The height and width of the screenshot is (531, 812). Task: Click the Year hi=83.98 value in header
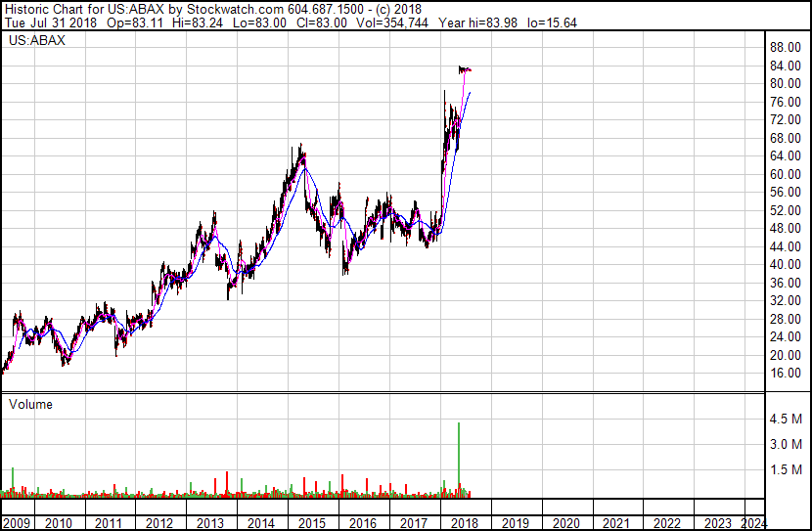(477, 22)
